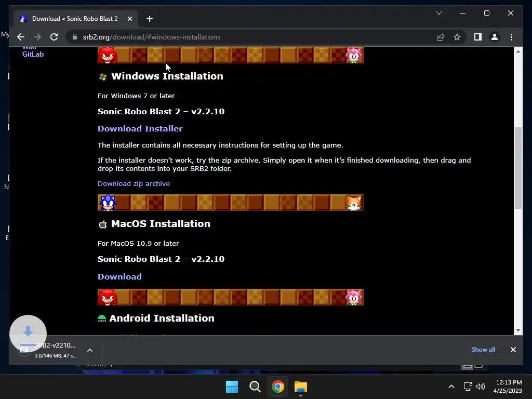Open new tab with plus button
Viewport: 532px width, 399px height.
(149, 19)
